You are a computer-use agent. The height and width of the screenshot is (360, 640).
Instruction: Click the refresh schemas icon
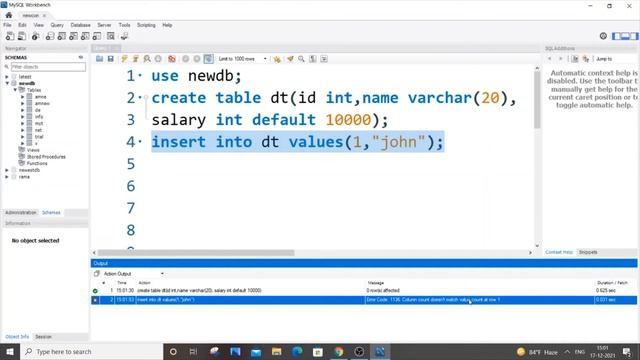[81, 58]
